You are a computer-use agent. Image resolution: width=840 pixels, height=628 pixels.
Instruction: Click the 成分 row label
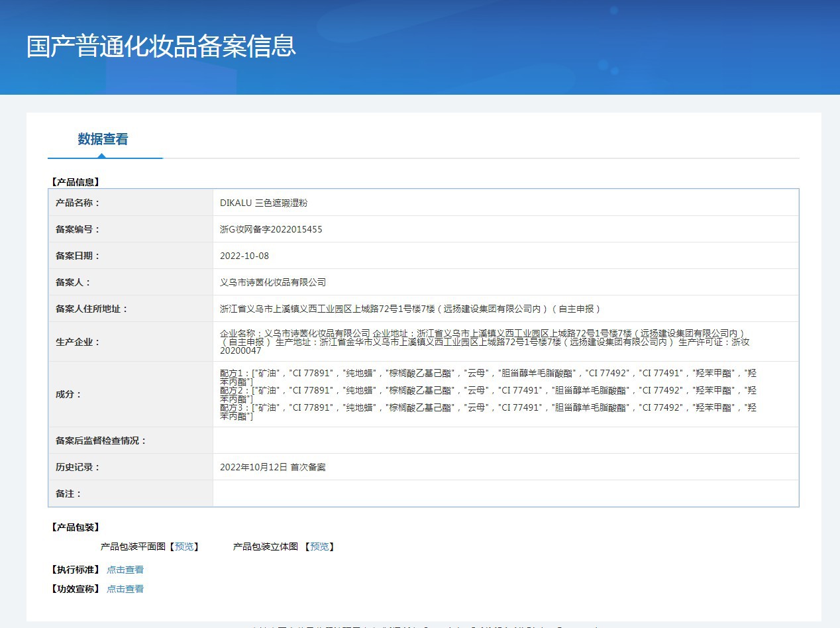[68, 394]
